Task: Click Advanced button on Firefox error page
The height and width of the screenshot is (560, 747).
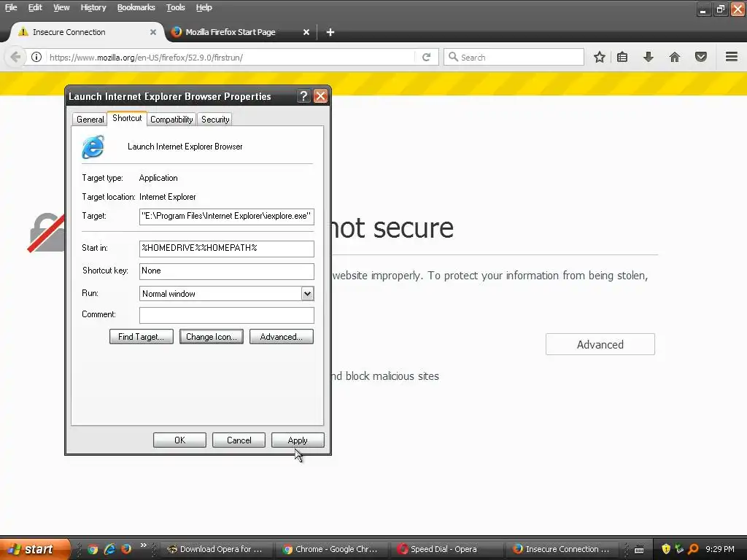Action: [x=600, y=344]
